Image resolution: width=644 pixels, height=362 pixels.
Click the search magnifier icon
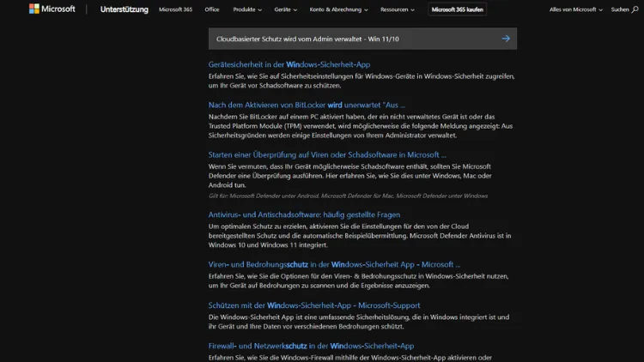coord(635,9)
